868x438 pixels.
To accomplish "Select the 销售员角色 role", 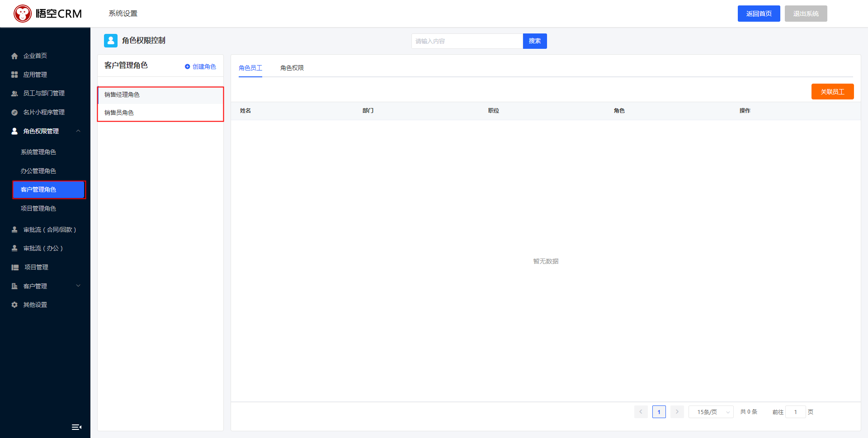I will coord(160,113).
